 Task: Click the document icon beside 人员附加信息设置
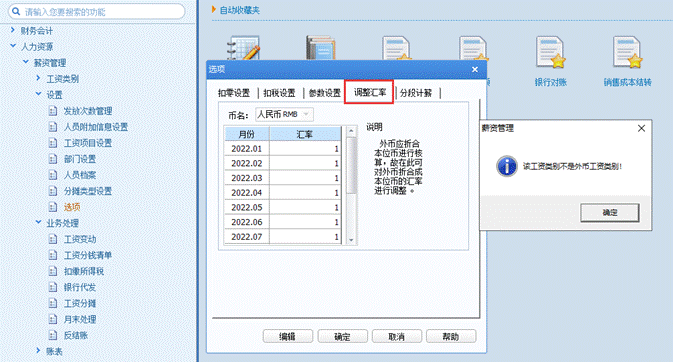tap(52, 127)
